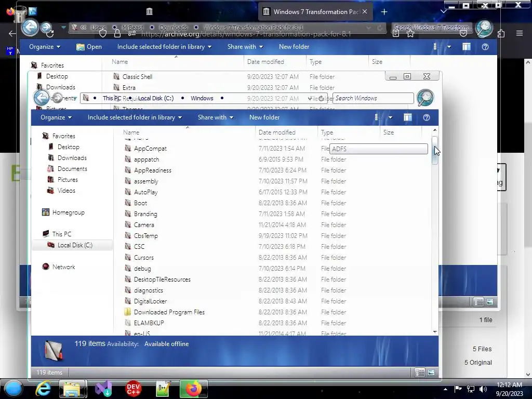Select the Downloaded Program Files folder
The width and height of the screenshot is (532, 399).
169,312
